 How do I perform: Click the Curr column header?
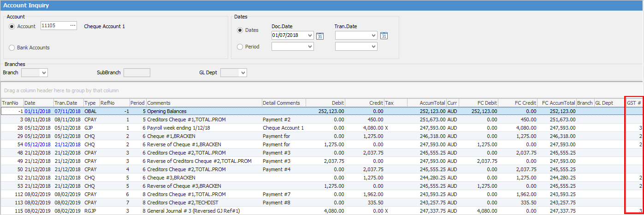(x=452, y=103)
